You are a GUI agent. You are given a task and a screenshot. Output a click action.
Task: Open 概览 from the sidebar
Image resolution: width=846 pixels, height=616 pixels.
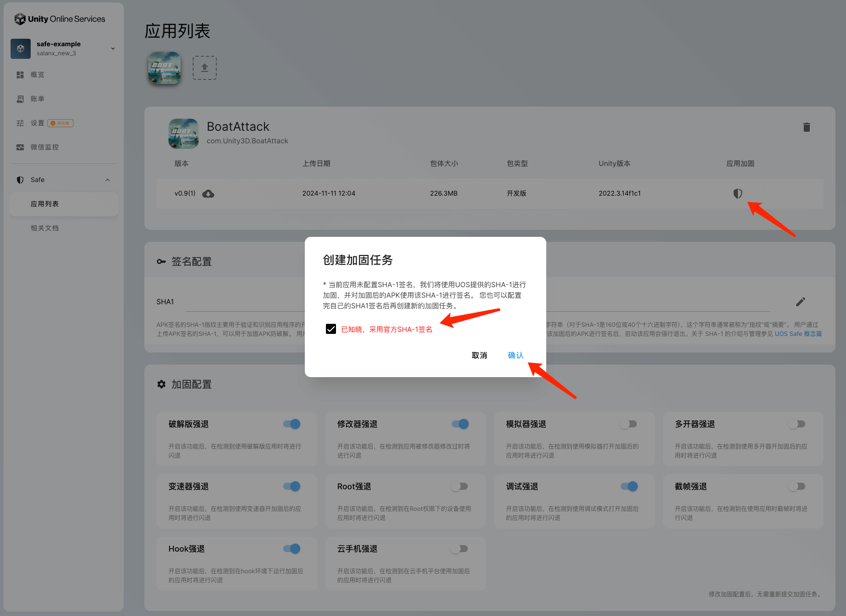click(x=37, y=75)
